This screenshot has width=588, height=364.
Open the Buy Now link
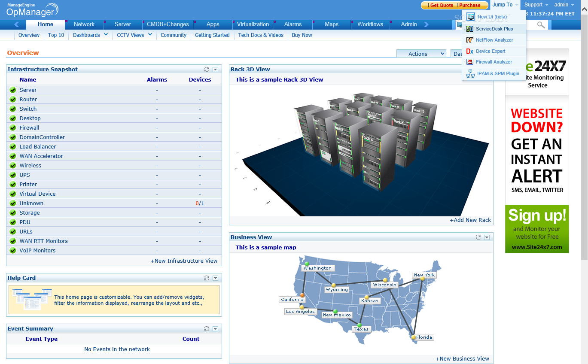pyautogui.click(x=302, y=35)
